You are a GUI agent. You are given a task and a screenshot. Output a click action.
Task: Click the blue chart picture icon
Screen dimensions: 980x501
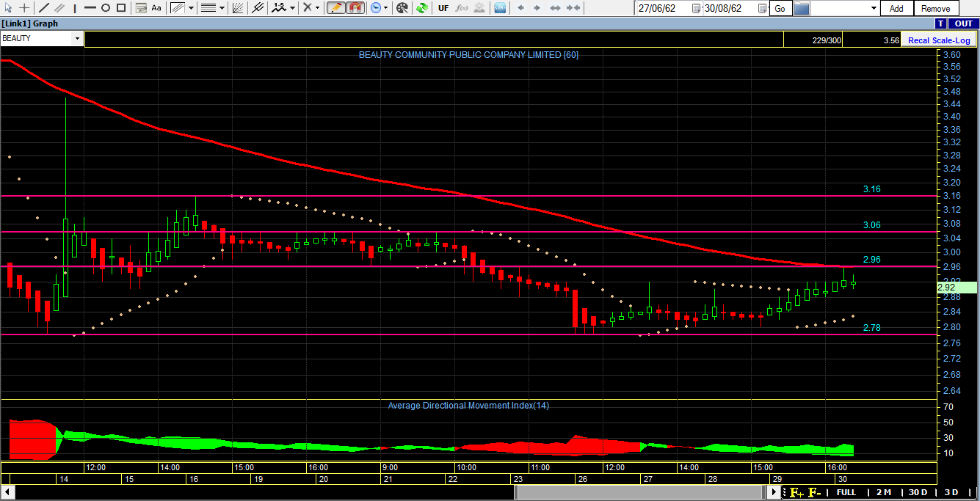[500, 8]
